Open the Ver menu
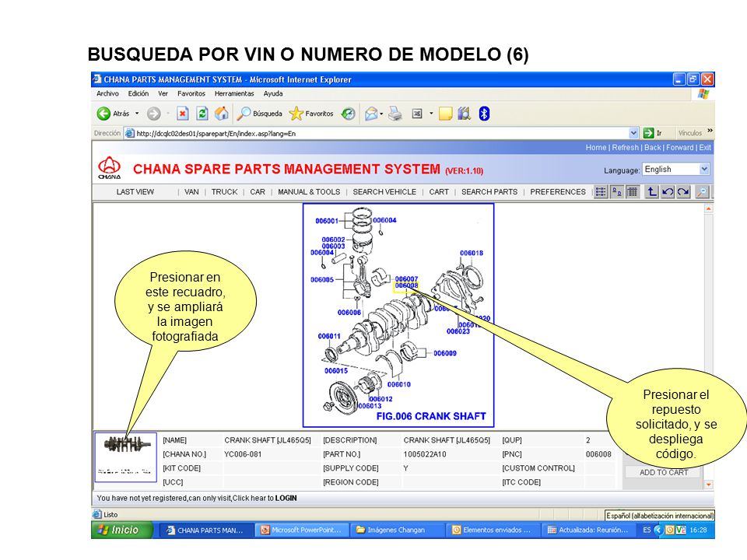The height and width of the screenshot is (560, 747). [163, 94]
